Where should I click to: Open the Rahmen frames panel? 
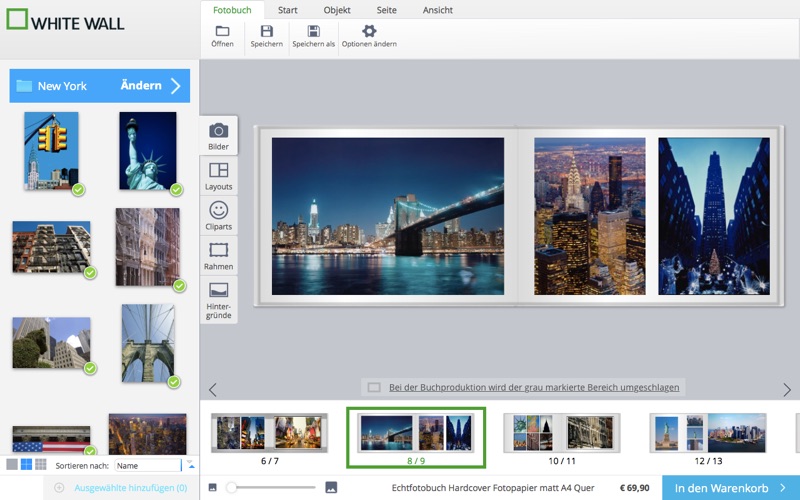(x=218, y=256)
